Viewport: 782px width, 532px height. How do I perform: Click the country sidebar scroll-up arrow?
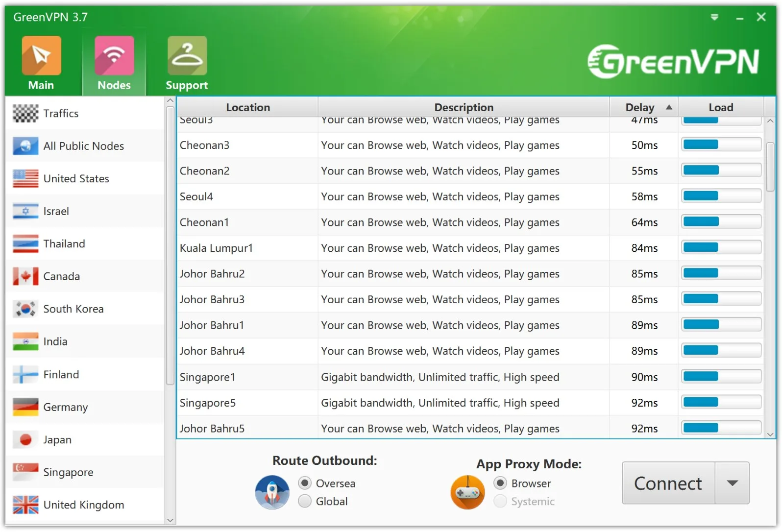170,101
